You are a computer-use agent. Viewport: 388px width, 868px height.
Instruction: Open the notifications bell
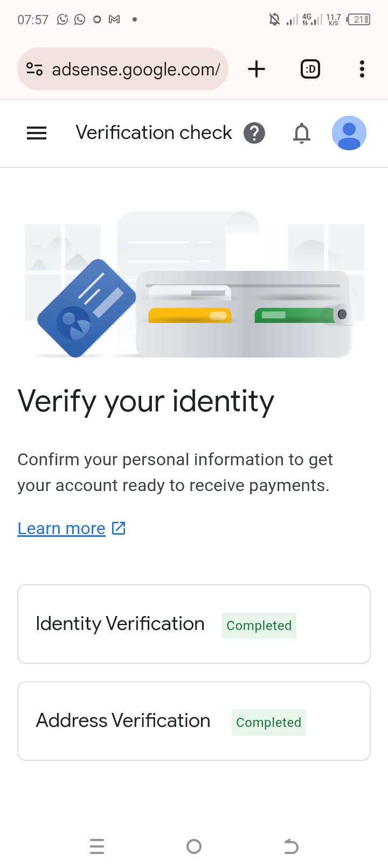(x=302, y=133)
